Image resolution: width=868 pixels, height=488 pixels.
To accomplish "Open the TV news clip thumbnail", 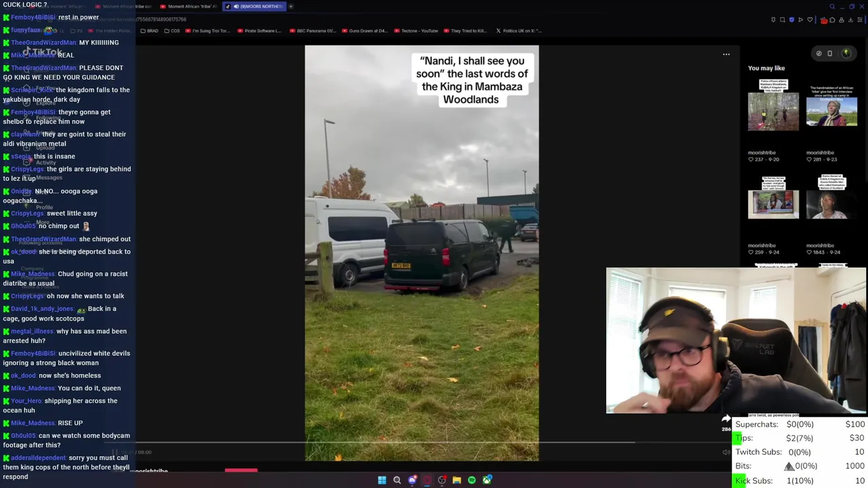I will click(x=773, y=198).
